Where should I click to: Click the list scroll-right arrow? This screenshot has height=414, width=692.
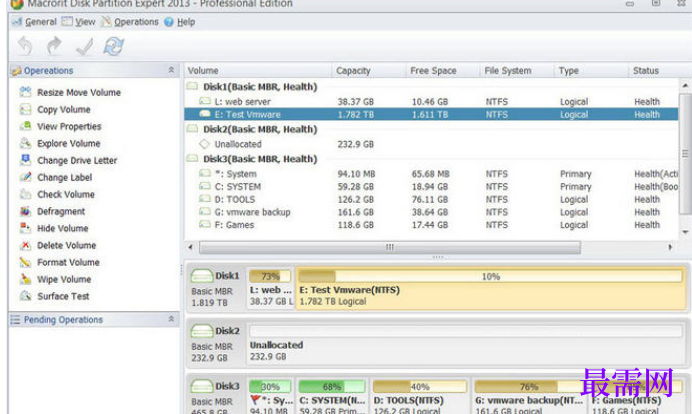click(x=670, y=247)
